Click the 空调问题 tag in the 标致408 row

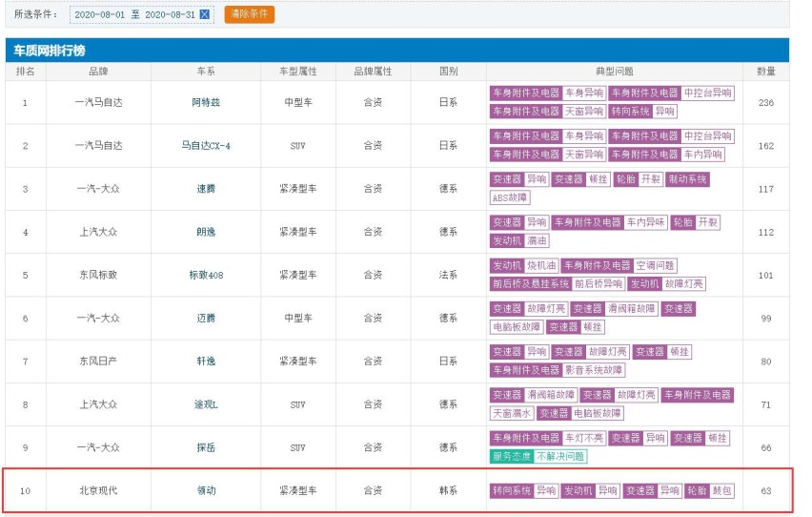coord(655,266)
